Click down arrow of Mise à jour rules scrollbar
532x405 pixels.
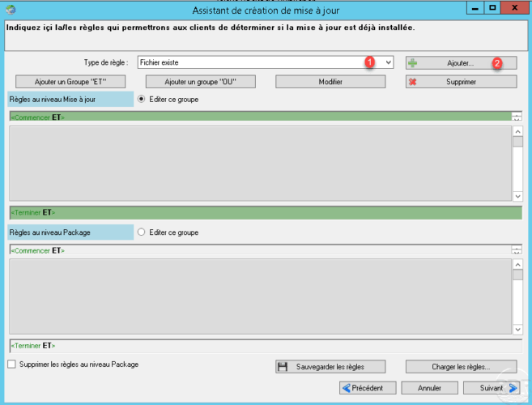coord(517,196)
